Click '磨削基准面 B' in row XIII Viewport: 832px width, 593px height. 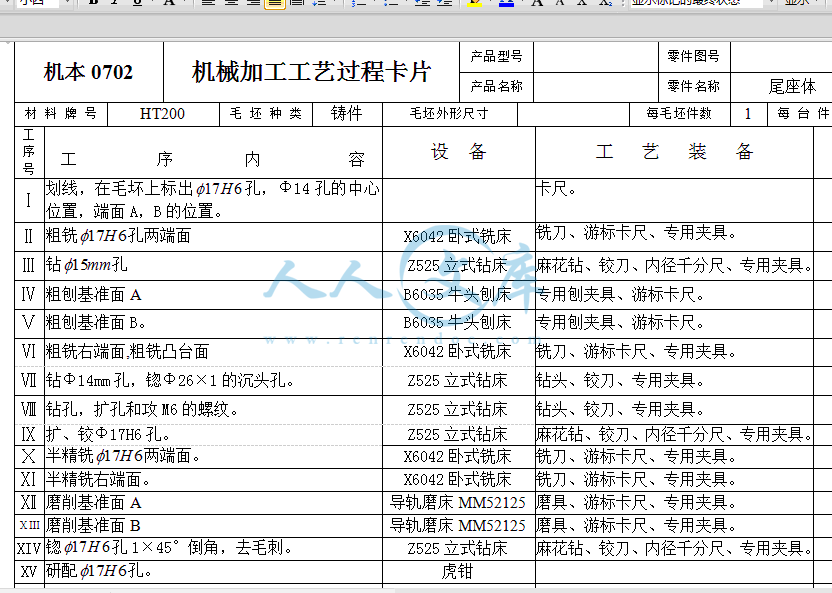93,526
